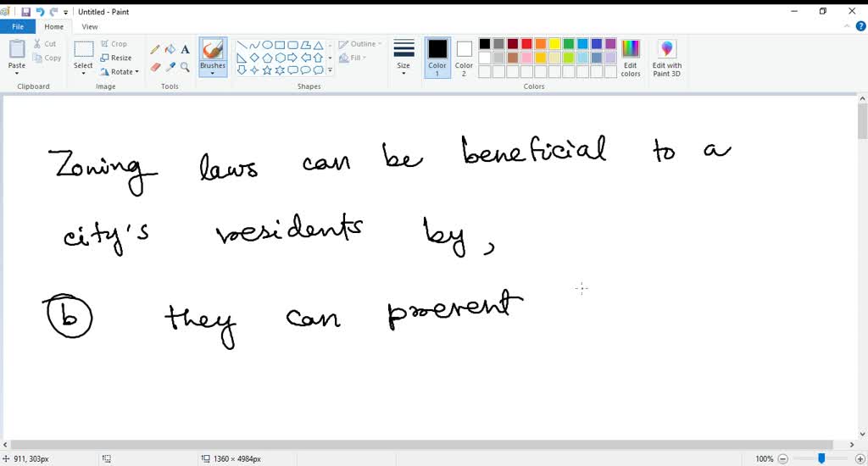The image size is (868, 466).
Task: Activate the Eraser tool
Action: coord(155,67)
